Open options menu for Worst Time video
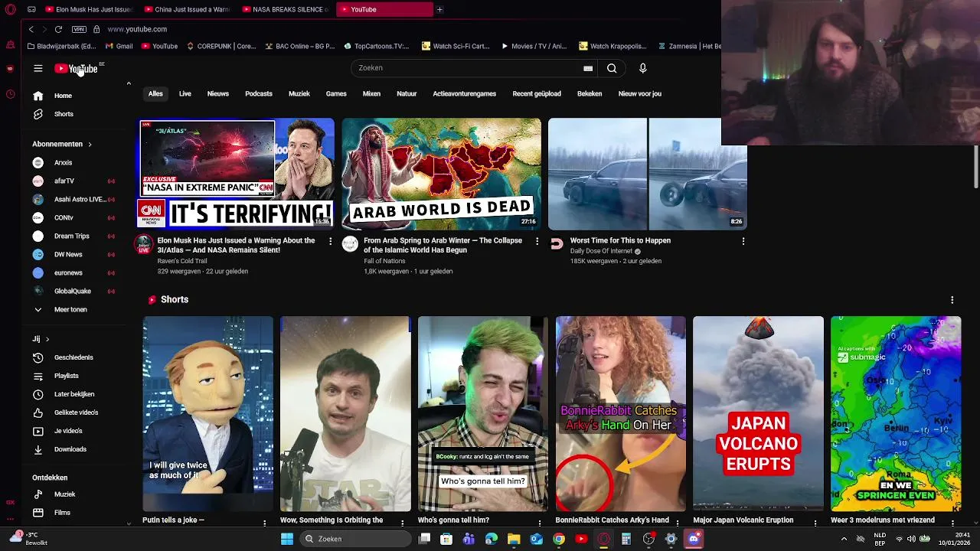This screenshot has width=980, height=551. pos(743,241)
